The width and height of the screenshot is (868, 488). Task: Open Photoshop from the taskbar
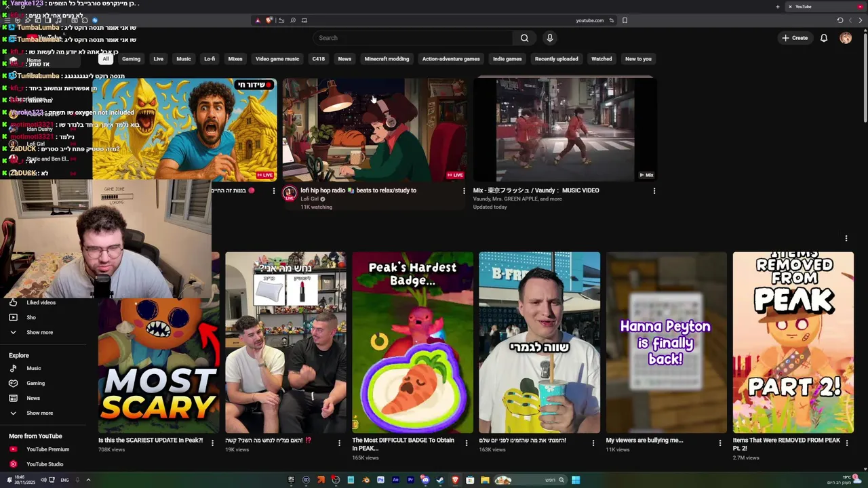380,480
